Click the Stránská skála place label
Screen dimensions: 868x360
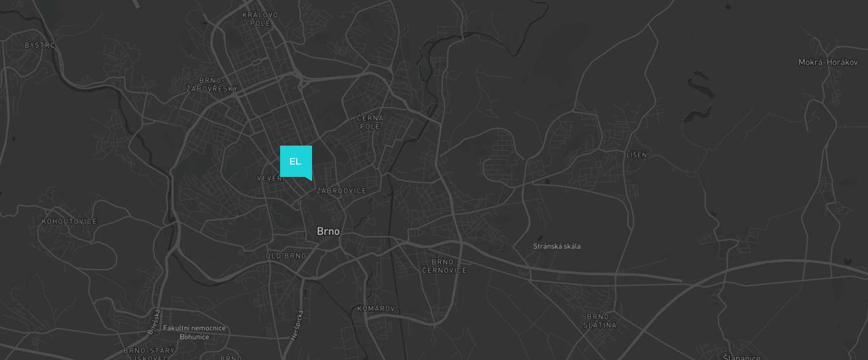557,246
